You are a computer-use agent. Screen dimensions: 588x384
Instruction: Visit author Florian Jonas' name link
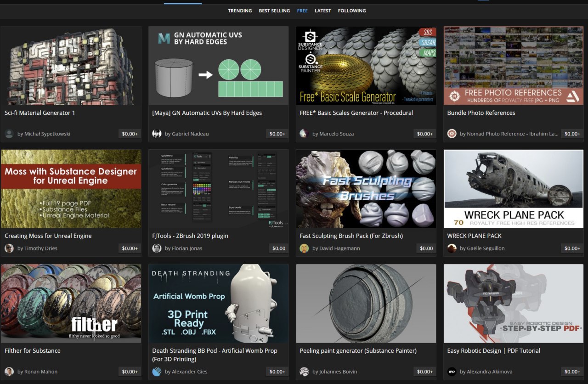[187, 248]
